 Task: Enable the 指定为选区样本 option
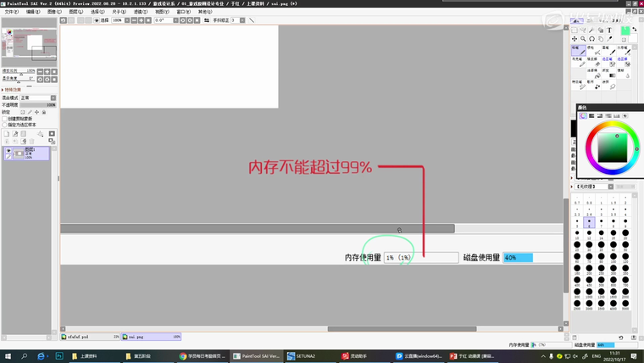(x=5, y=124)
